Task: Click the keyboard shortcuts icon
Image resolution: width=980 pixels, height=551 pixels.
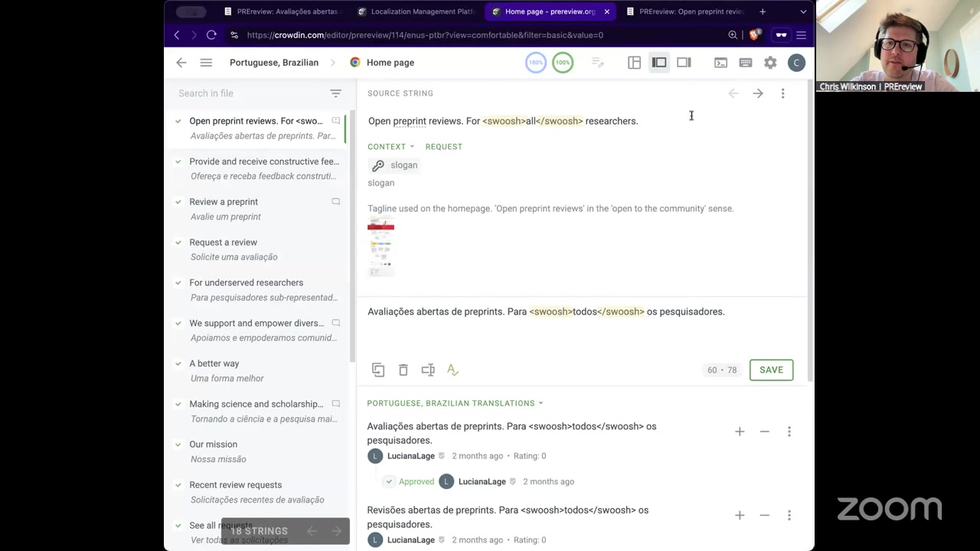Action: coord(745,63)
